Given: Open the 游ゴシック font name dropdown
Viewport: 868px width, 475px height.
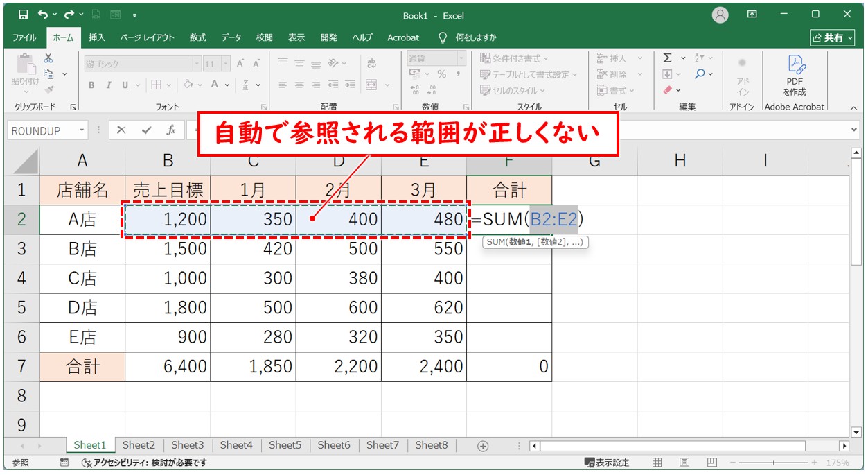Looking at the screenshot, I should pyautogui.click(x=197, y=64).
